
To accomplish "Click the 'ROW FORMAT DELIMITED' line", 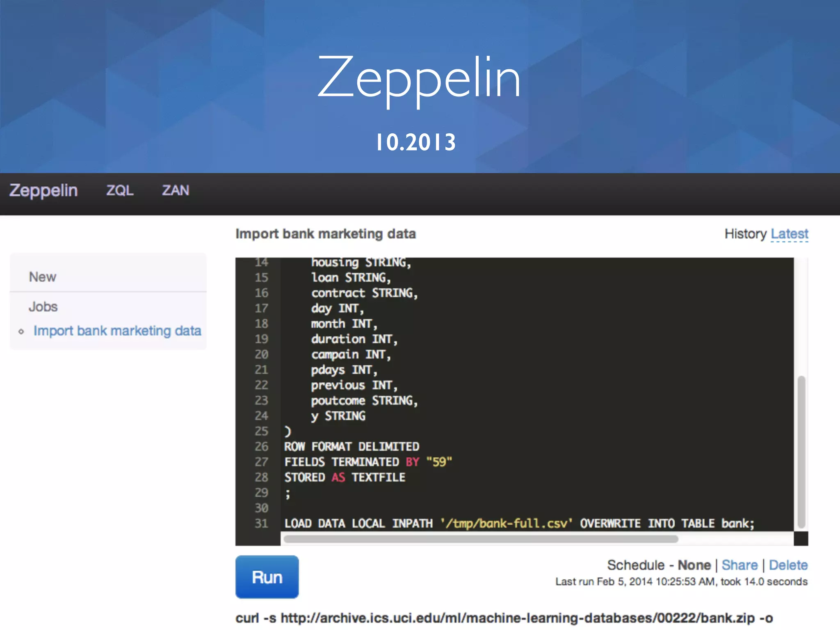I will (x=352, y=447).
